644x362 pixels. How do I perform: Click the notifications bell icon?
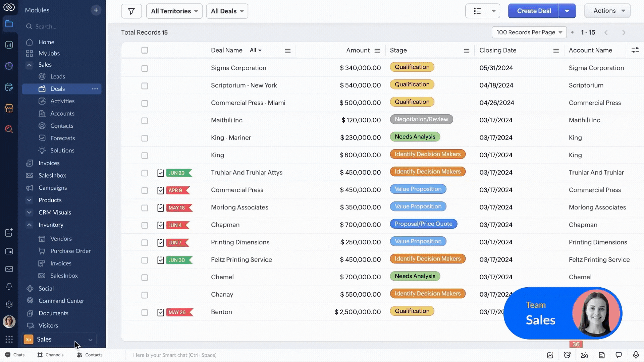[9, 287]
